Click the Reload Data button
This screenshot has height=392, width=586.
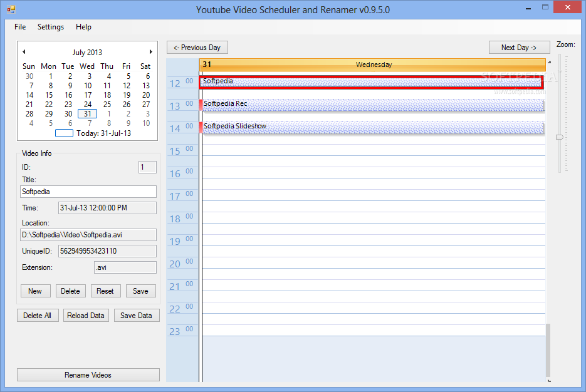tap(86, 316)
